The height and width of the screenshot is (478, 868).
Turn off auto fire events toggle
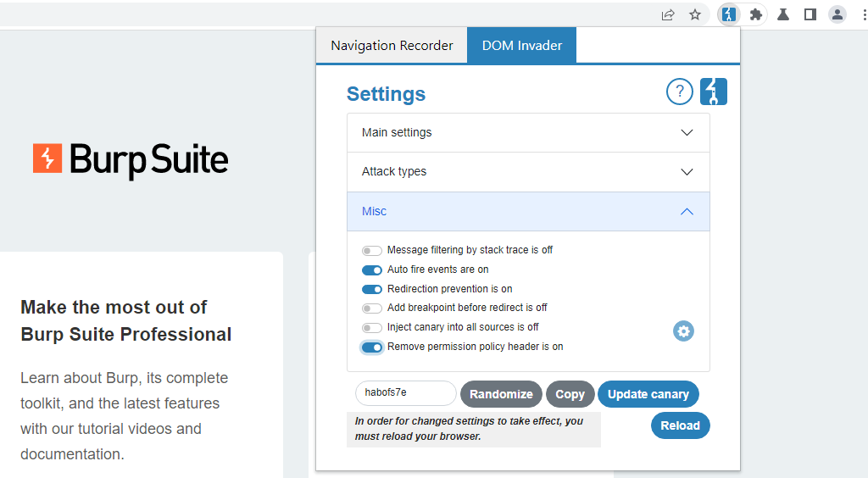(372, 270)
